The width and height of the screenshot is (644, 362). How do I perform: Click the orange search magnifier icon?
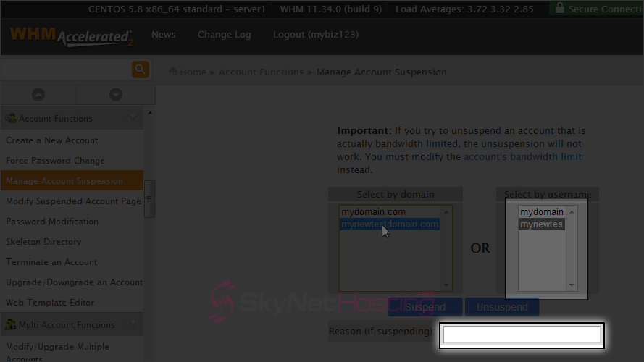click(x=140, y=70)
